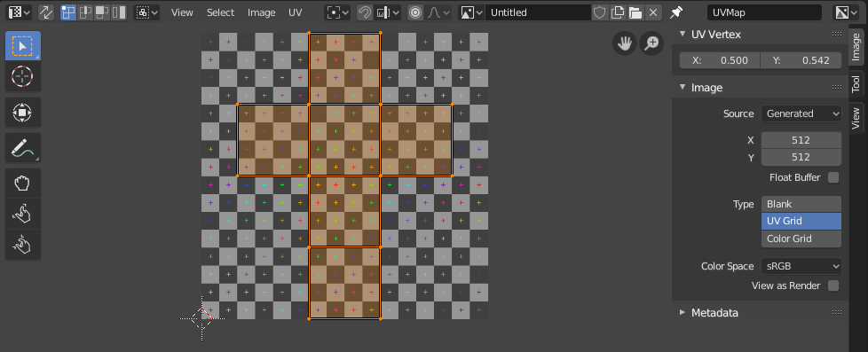Click the pan view hand gizmo
Image resolution: width=868 pixels, height=352 pixels.
click(625, 43)
